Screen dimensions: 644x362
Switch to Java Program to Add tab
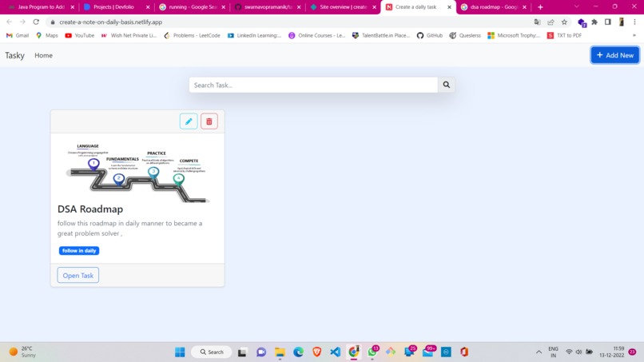point(40,7)
